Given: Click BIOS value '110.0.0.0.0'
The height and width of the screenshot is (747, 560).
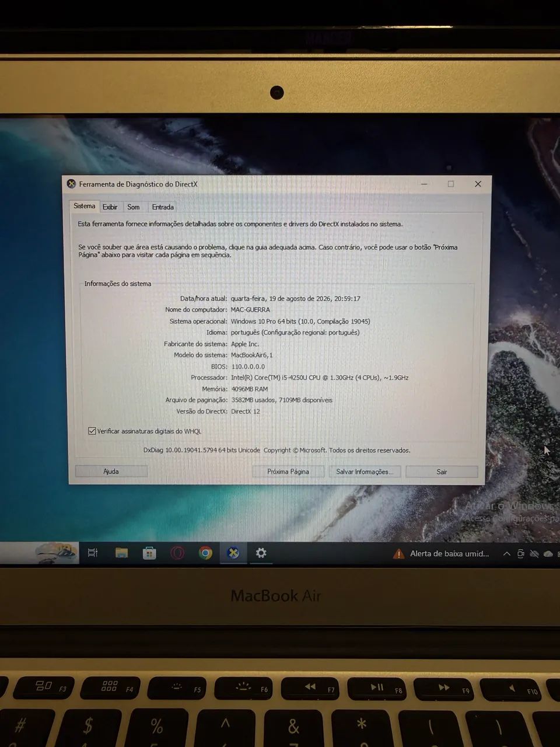Looking at the screenshot, I should coord(248,366).
